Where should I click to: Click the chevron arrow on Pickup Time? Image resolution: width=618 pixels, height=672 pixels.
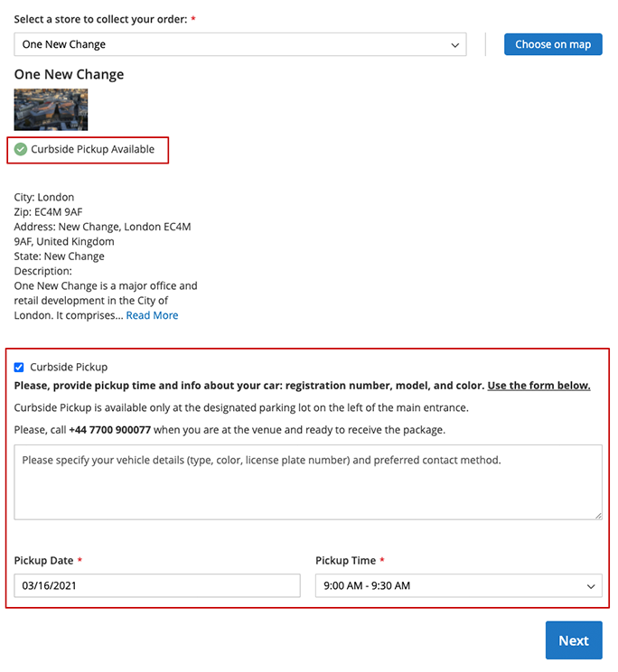click(590, 586)
